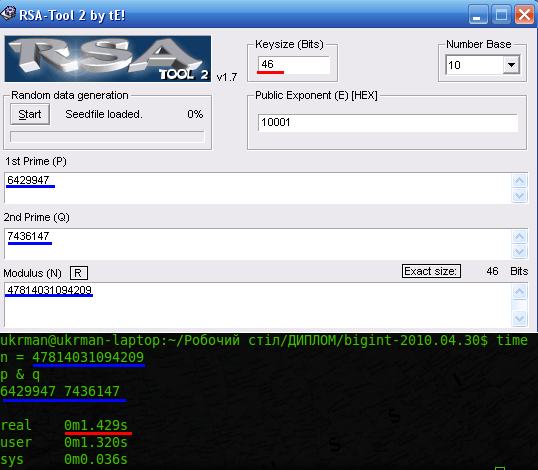Click the 'Public Exponent (E) [HEX]' group label

tap(316, 95)
